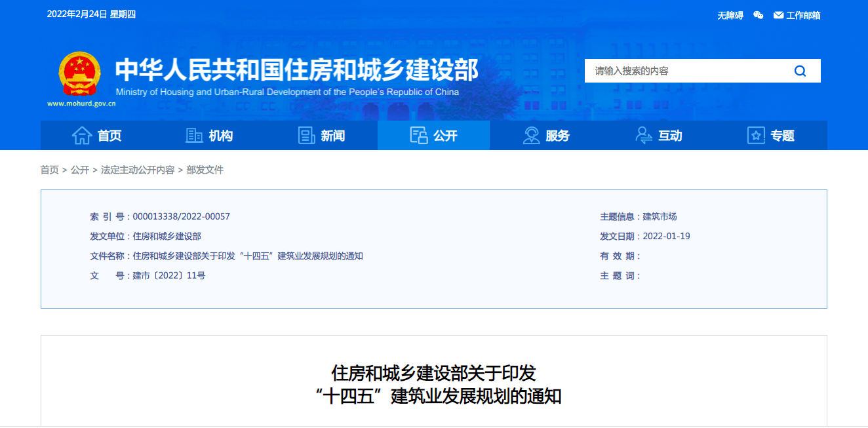The height and width of the screenshot is (428, 868).
Task: Click the date text 2022年2月24日 星期四
Action: click(x=91, y=14)
